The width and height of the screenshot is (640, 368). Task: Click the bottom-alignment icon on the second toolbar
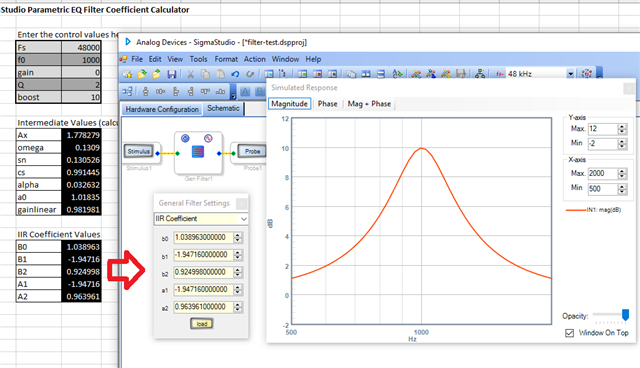click(x=220, y=91)
